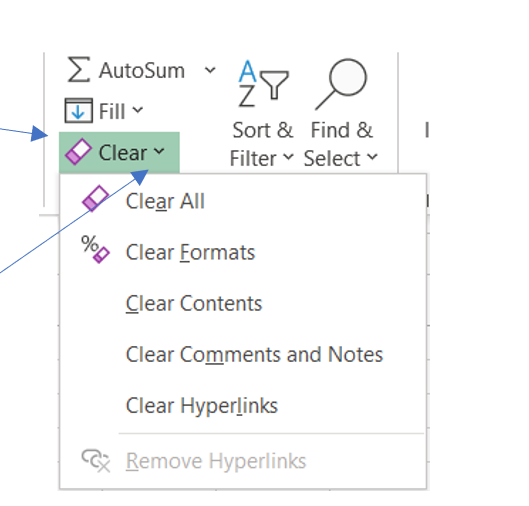Expand the Find & Select chevron
529x506 pixels.
coord(372,157)
